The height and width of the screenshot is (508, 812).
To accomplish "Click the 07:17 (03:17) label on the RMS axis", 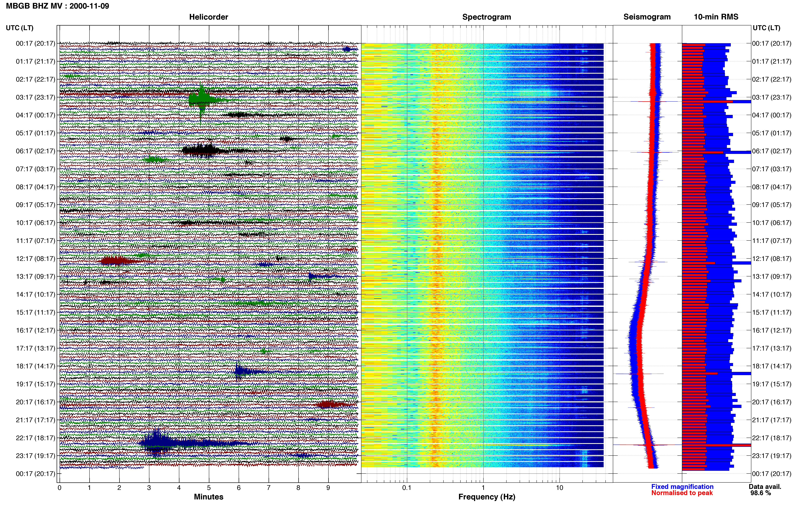I will pyautogui.click(x=772, y=169).
